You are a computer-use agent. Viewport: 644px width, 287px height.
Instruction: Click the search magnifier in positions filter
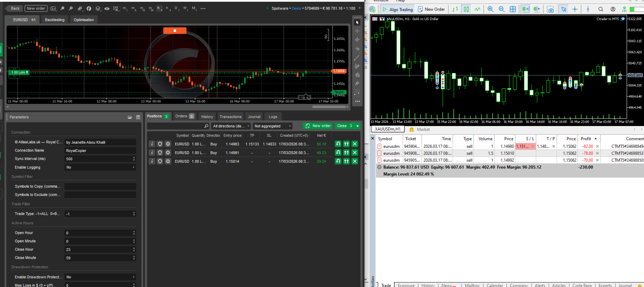click(x=206, y=126)
